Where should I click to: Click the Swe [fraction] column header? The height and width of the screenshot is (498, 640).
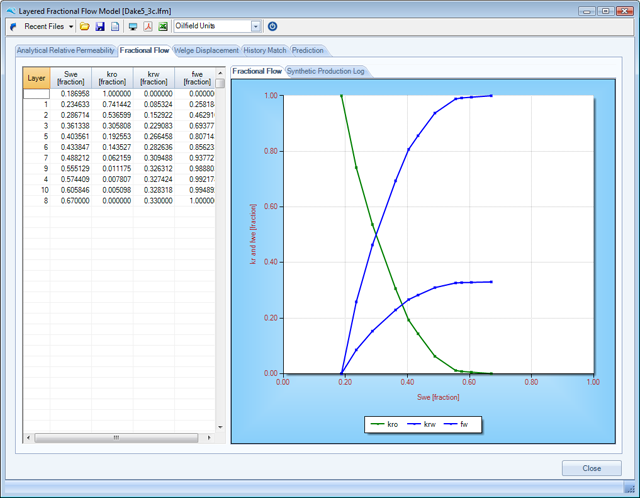click(x=71, y=78)
